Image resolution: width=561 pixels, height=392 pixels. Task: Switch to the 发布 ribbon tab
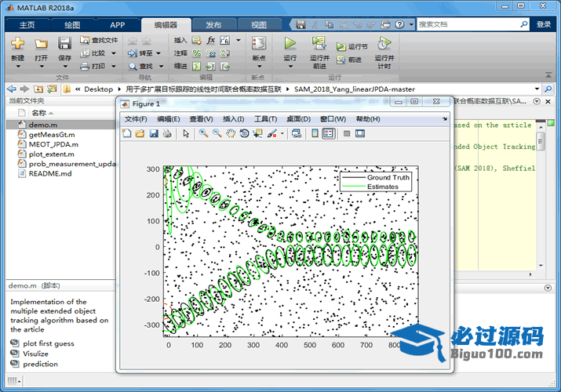213,25
